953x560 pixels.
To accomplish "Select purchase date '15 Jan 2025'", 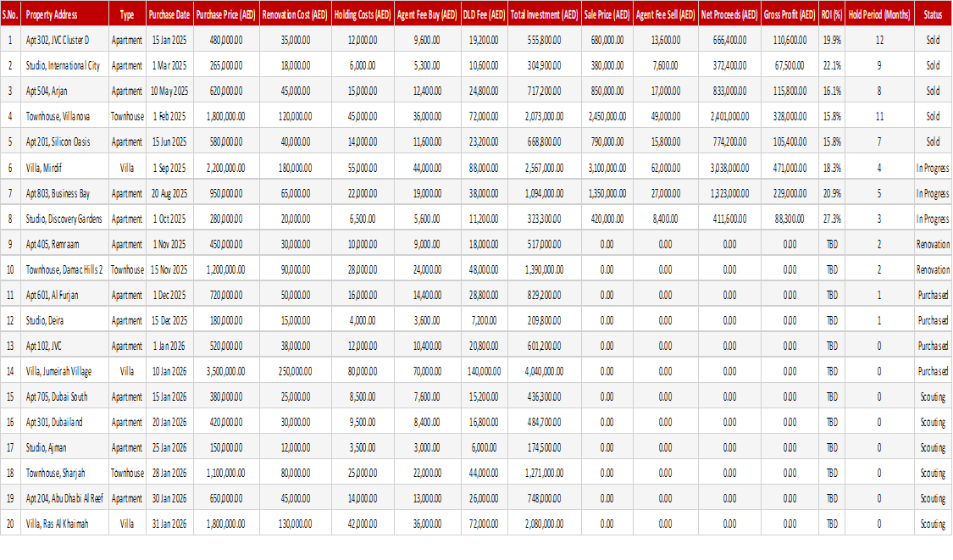I will click(169, 40).
